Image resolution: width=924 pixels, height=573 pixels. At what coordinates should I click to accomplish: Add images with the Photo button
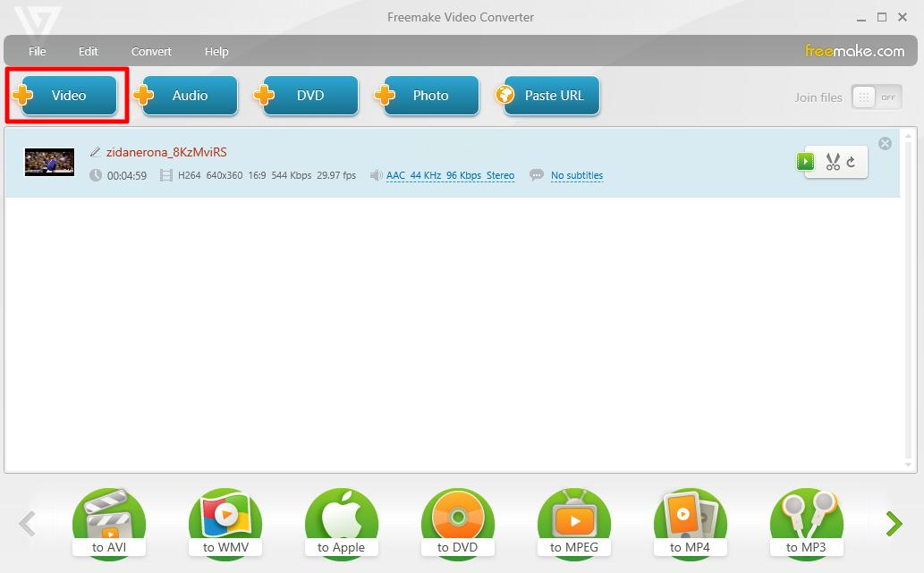pos(428,96)
